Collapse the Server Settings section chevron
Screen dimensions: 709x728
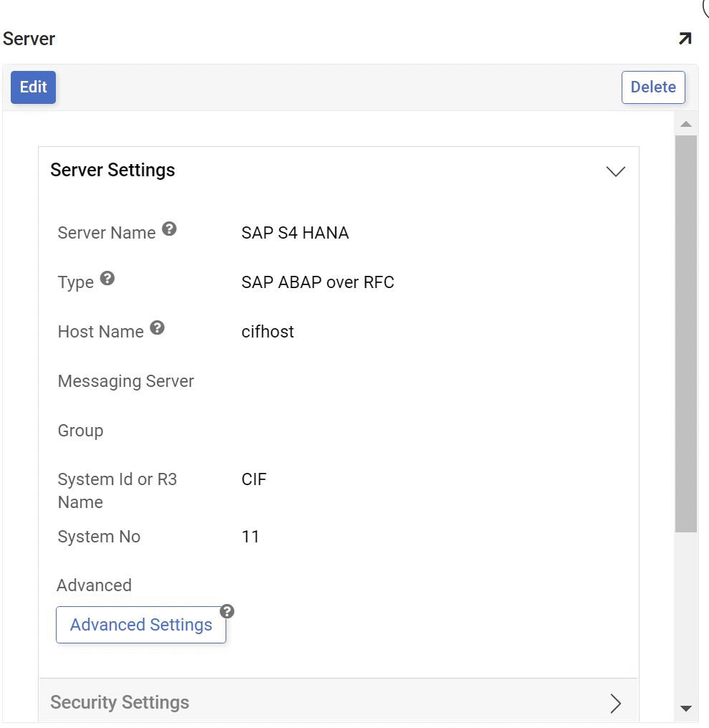point(615,171)
